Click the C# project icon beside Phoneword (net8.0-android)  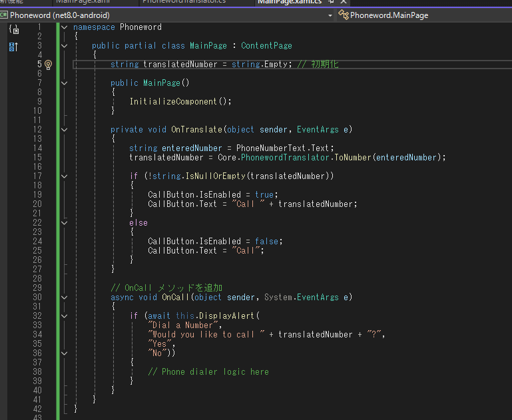(x=4, y=15)
